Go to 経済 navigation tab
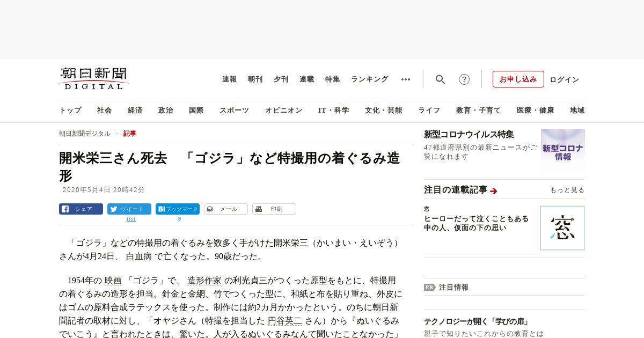This screenshot has width=644, height=338. [x=135, y=111]
